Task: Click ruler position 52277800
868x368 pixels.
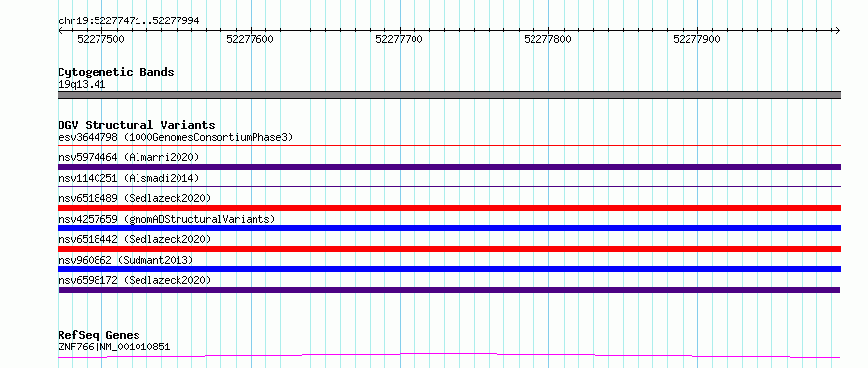Action: (x=547, y=39)
